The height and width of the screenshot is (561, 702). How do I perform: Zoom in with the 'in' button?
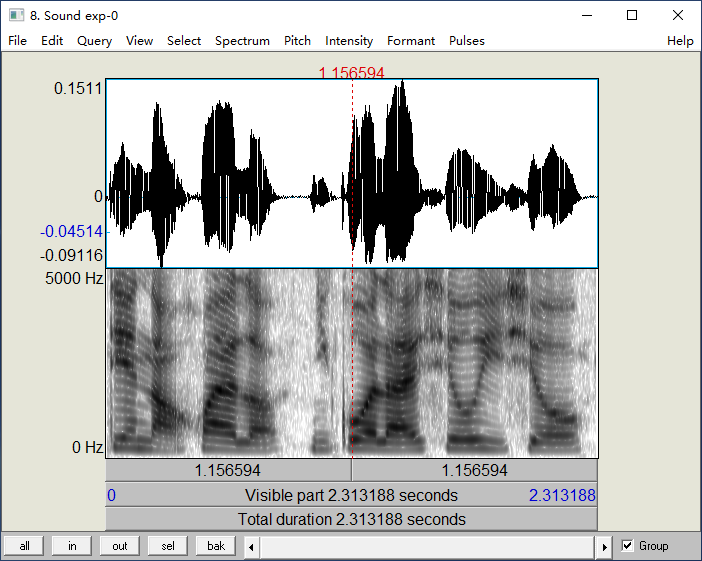coord(72,546)
